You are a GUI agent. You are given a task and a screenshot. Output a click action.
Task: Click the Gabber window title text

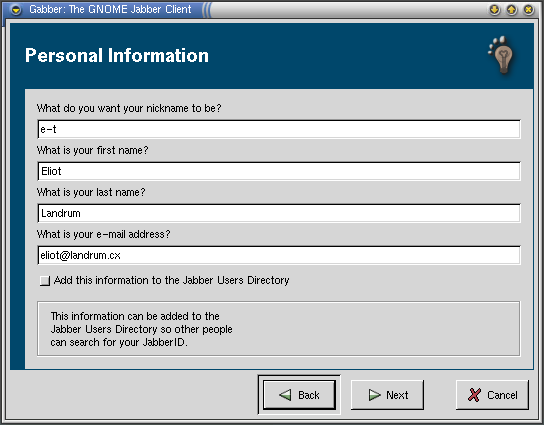coord(110,9)
